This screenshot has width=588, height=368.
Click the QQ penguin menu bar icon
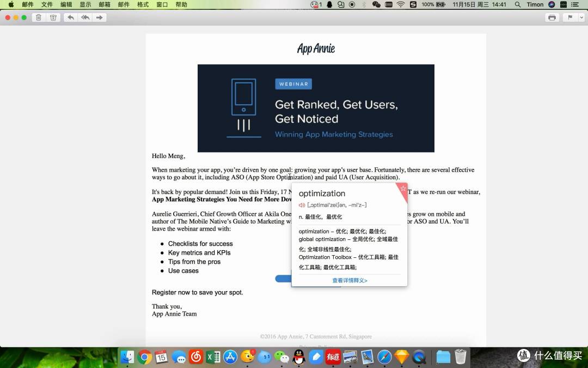pos(329,4)
